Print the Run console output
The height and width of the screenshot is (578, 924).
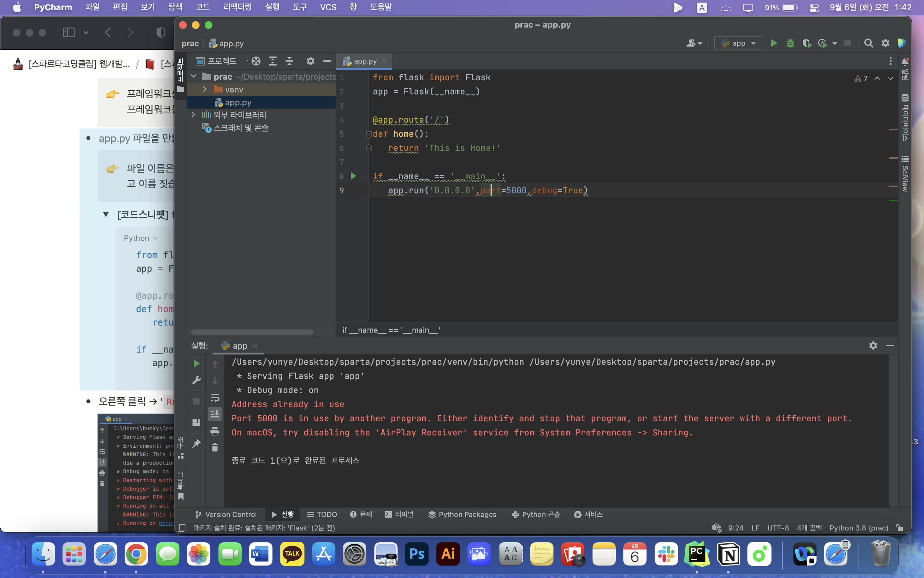[x=215, y=431]
